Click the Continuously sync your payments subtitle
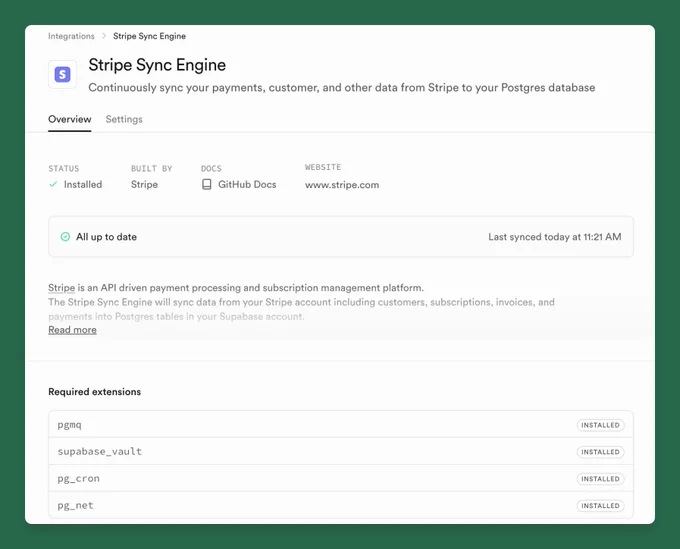The width and height of the screenshot is (680, 549). point(342,88)
